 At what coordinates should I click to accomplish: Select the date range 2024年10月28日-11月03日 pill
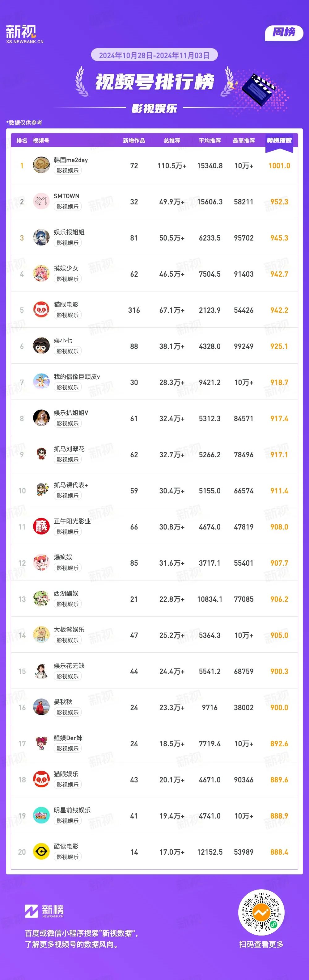pos(154,55)
